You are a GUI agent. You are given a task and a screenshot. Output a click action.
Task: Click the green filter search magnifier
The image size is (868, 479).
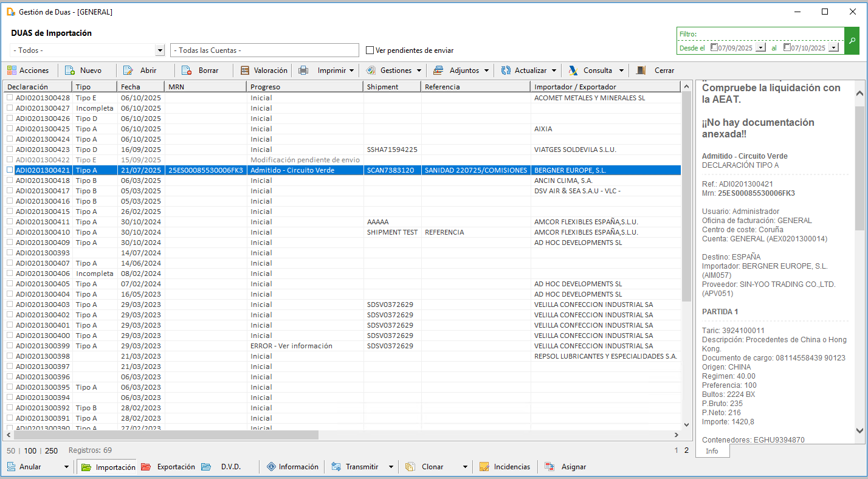click(x=852, y=41)
